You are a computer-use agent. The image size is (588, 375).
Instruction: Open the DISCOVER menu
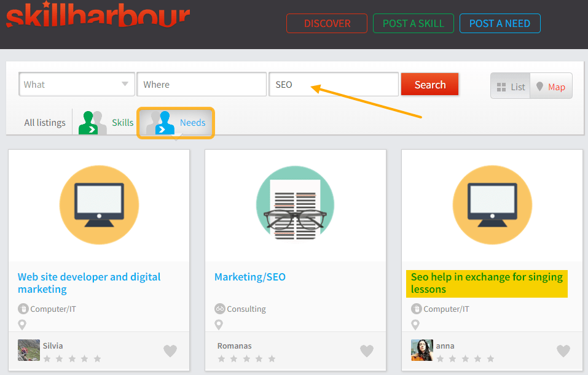[x=326, y=23]
